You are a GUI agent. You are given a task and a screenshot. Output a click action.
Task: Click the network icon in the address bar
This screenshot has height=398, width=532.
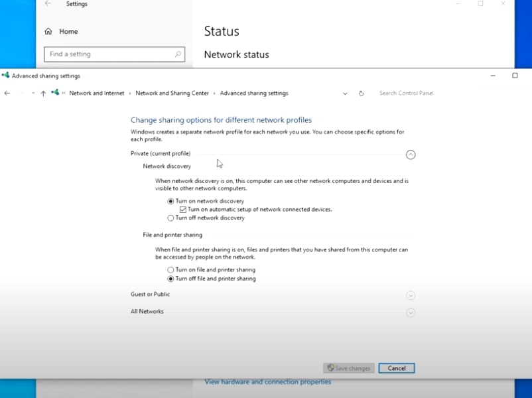click(55, 94)
